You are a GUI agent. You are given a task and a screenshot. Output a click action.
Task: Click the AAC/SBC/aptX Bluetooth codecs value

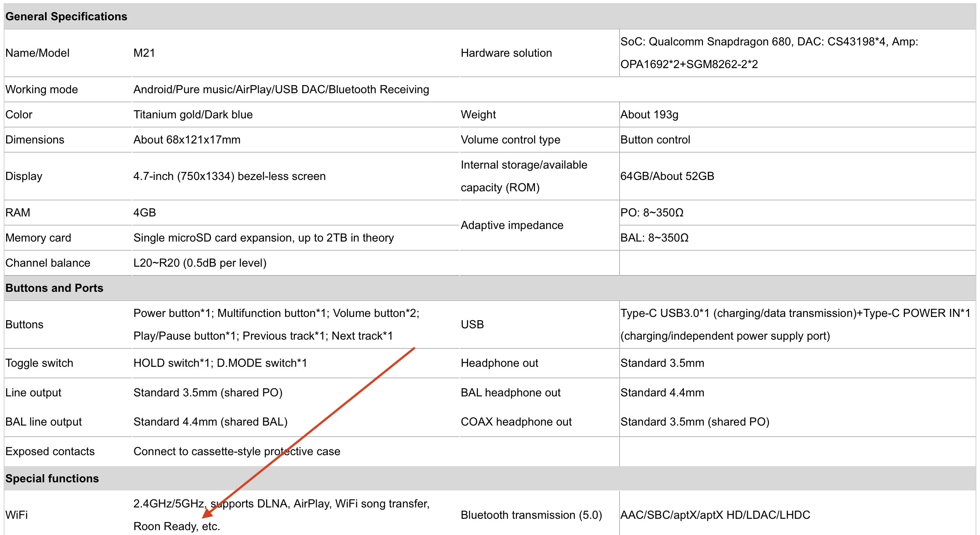(715, 515)
